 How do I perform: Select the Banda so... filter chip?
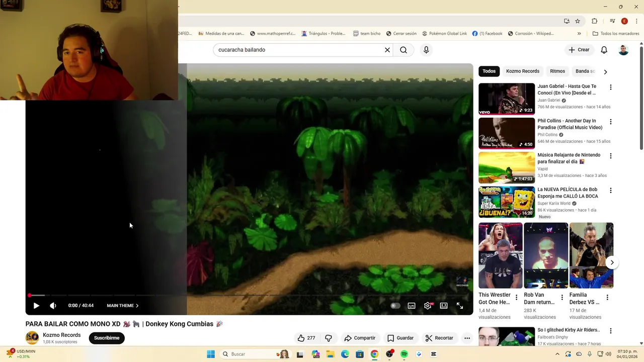click(x=585, y=71)
